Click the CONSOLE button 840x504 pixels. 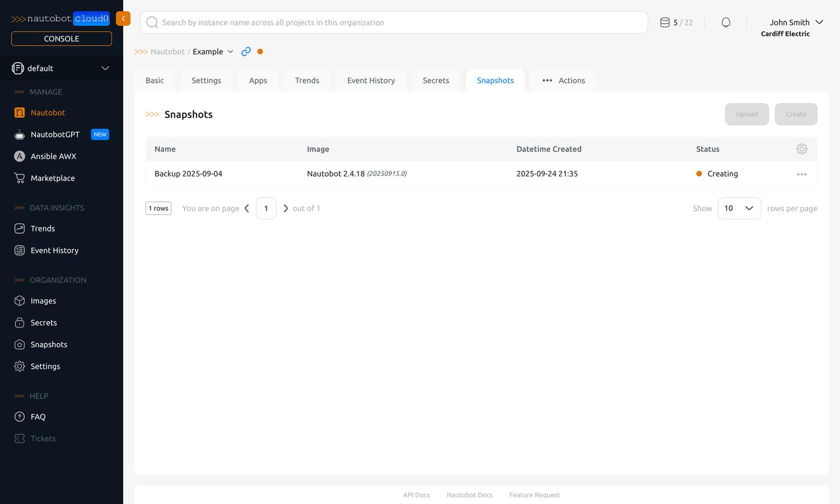tap(61, 38)
